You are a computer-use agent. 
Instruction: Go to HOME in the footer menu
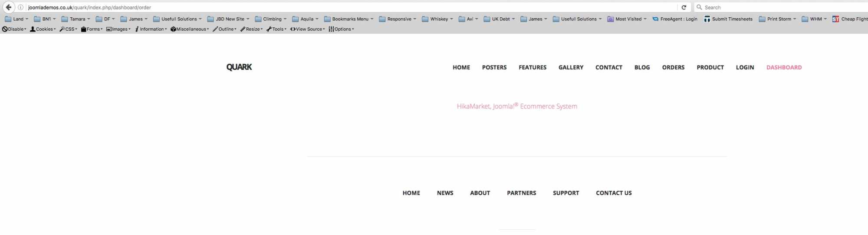pos(411,193)
